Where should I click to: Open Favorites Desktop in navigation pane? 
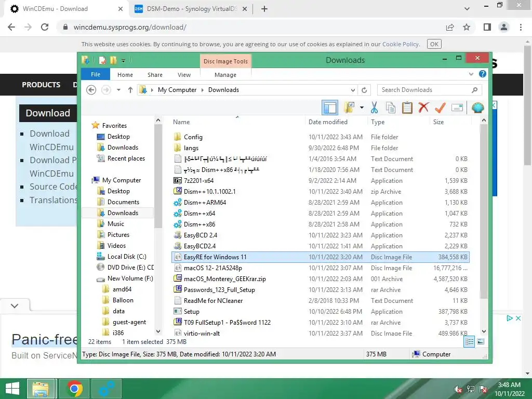[x=118, y=137]
